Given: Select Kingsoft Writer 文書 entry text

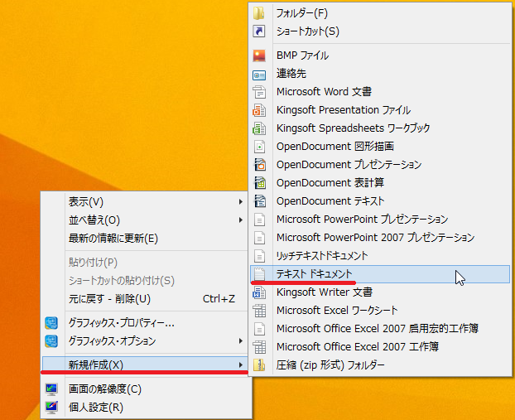Looking at the screenshot, I should (x=325, y=292).
